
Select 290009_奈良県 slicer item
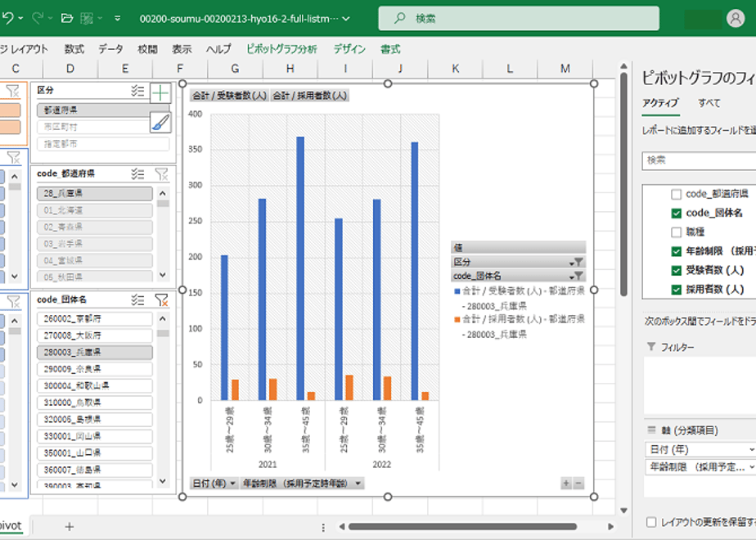click(95, 369)
